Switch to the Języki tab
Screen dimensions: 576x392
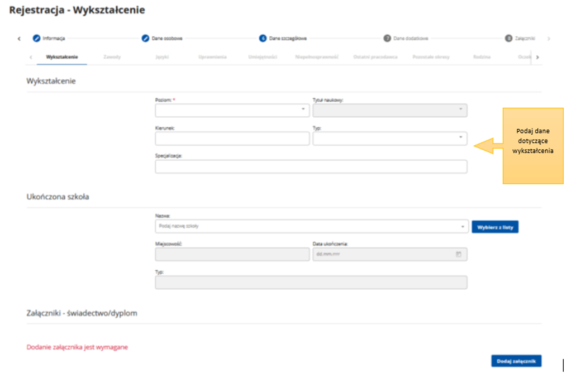click(163, 57)
